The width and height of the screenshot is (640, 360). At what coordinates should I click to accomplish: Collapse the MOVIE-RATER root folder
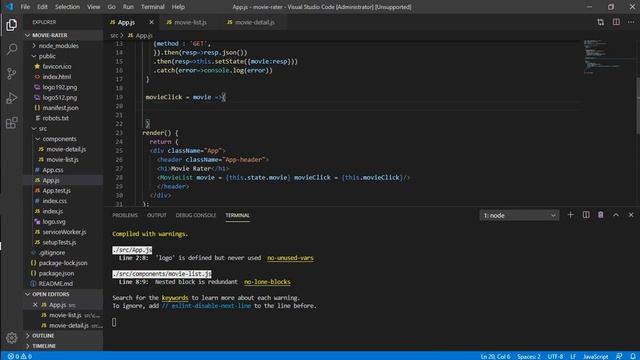(50, 35)
